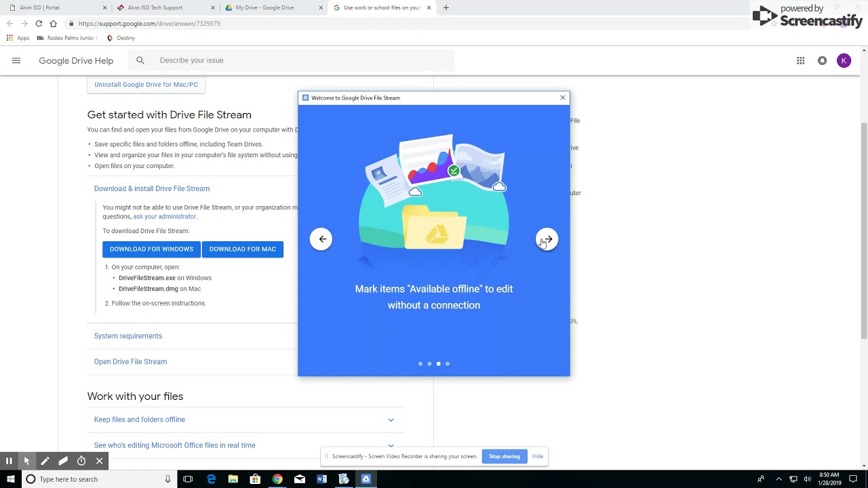
Task: Select the last slide indicator dot
Action: (x=448, y=364)
